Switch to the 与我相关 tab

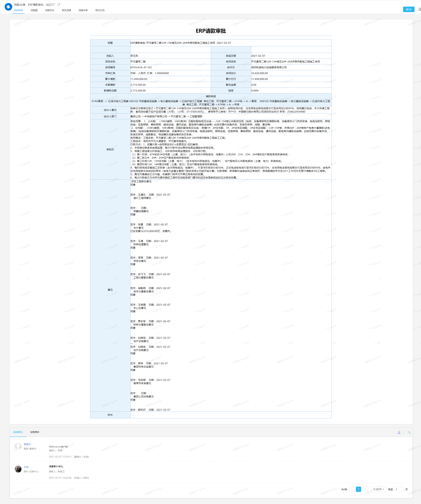point(35,432)
